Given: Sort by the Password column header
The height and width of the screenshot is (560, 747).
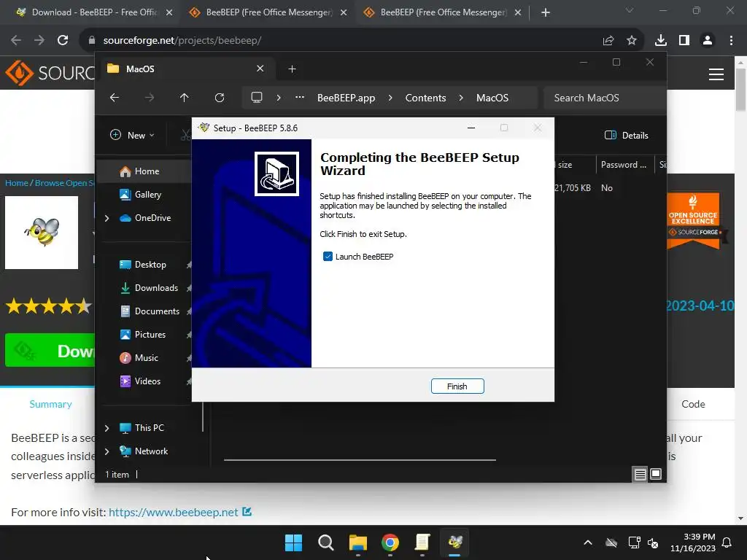Looking at the screenshot, I should coord(624,165).
